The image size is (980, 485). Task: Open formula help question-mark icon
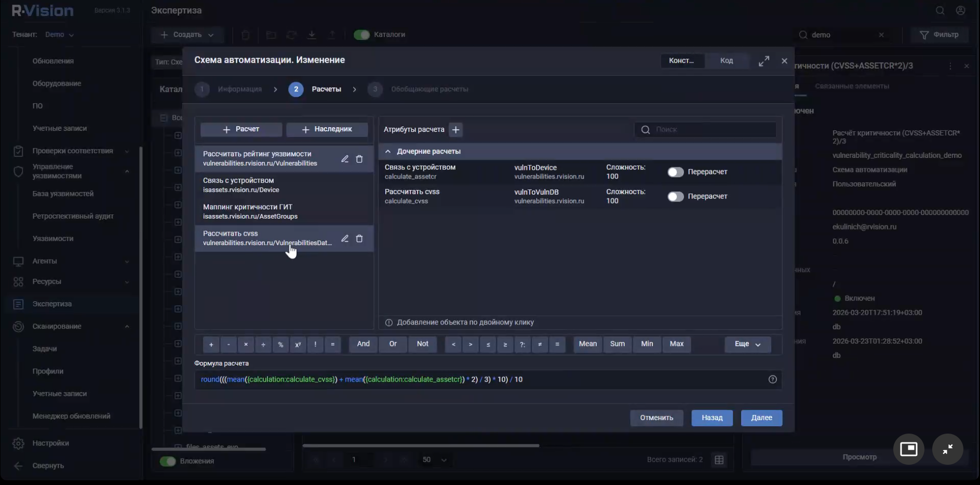pos(772,379)
